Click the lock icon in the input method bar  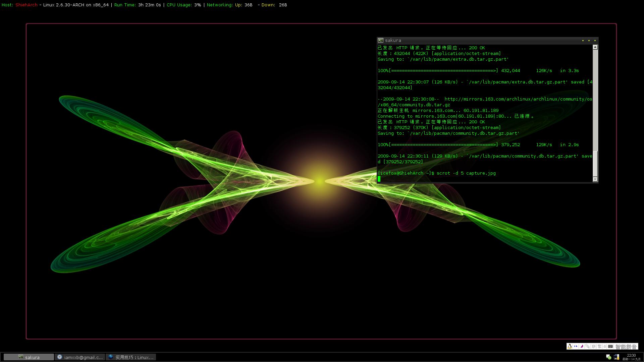(605, 346)
